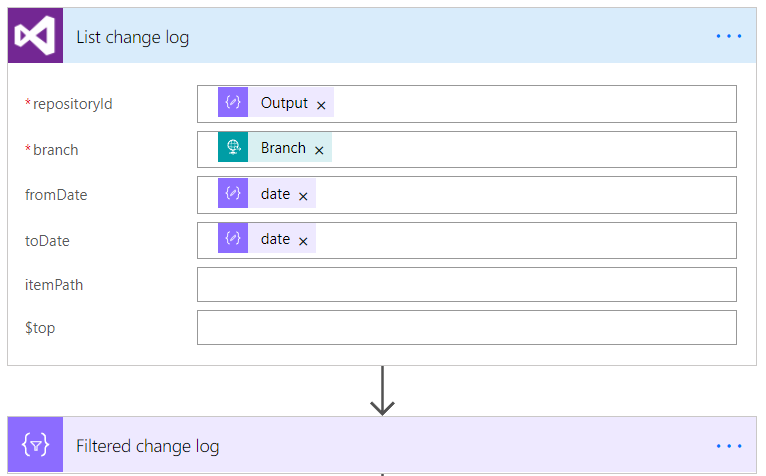
Task: Open the List change log options menu
Action: click(729, 37)
